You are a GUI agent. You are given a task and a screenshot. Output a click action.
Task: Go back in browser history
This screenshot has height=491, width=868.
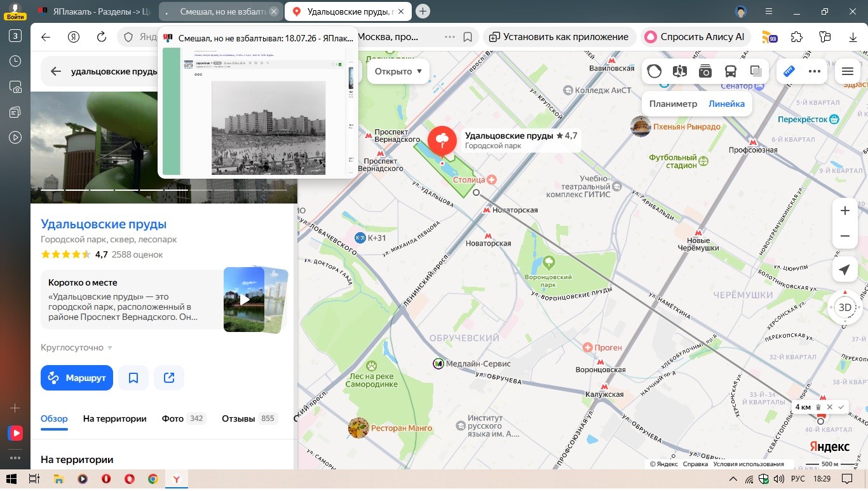pos(46,37)
